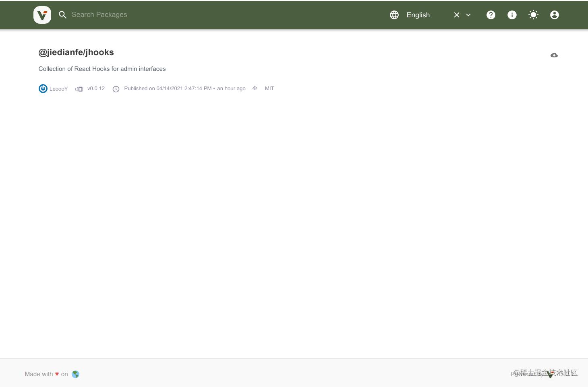Click the Published on 04/14/2021 text
588x387 pixels.
(185, 89)
